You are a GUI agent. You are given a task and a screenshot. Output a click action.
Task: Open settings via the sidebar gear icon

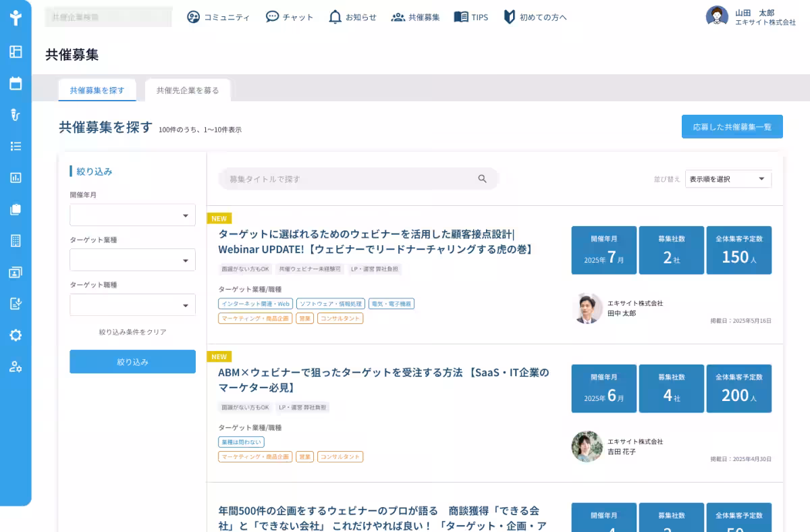[x=16, y=335]
